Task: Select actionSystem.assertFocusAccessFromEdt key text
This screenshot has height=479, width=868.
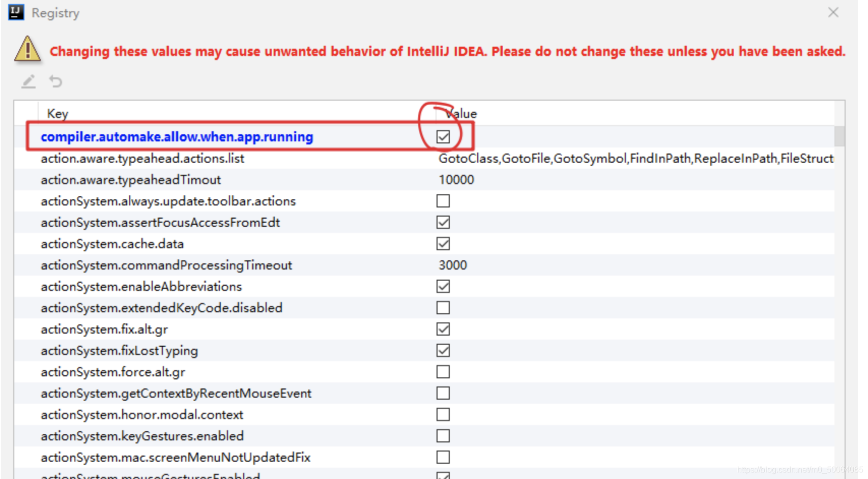Action: click(x=160, y=222)
